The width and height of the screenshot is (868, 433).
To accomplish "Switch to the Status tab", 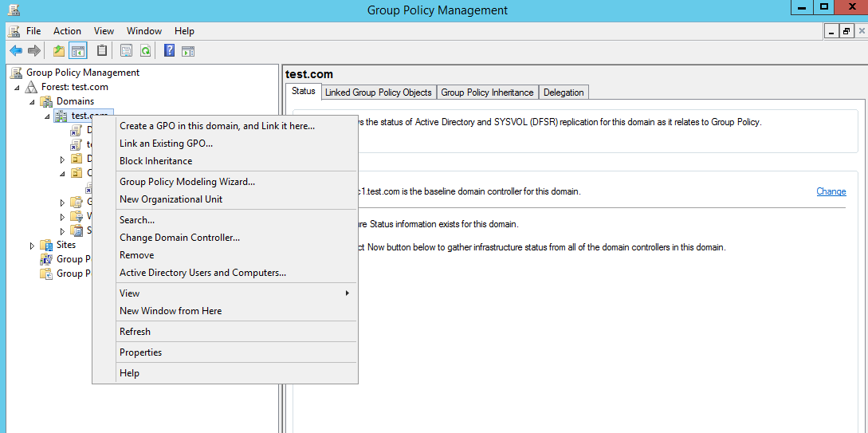I will (303, 92).
